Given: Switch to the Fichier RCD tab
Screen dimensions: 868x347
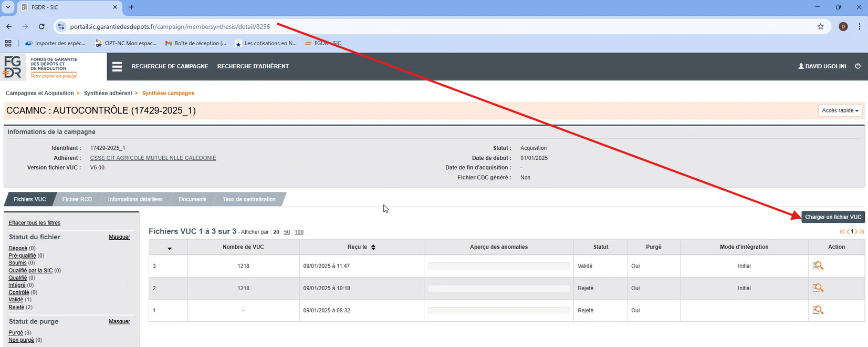Looking at the screenshot, I should pos(77,199).
